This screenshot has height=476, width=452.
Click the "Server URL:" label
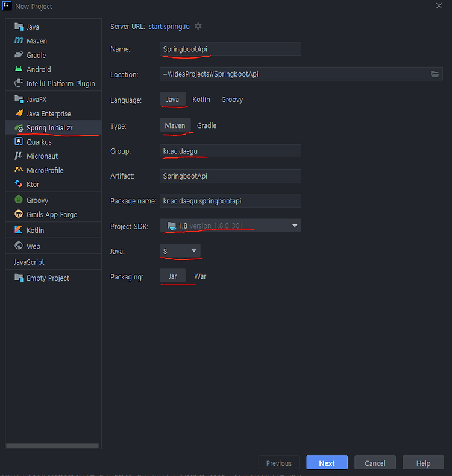127,27
